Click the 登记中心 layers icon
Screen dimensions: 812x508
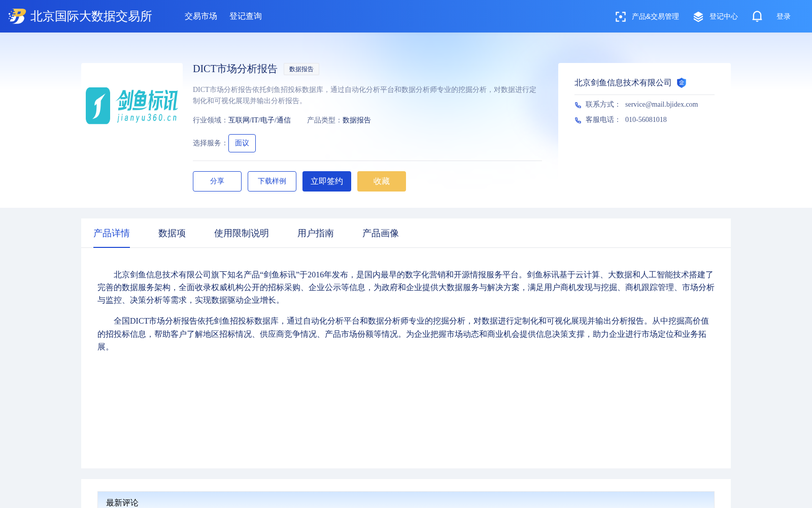(x=698, y=17)
